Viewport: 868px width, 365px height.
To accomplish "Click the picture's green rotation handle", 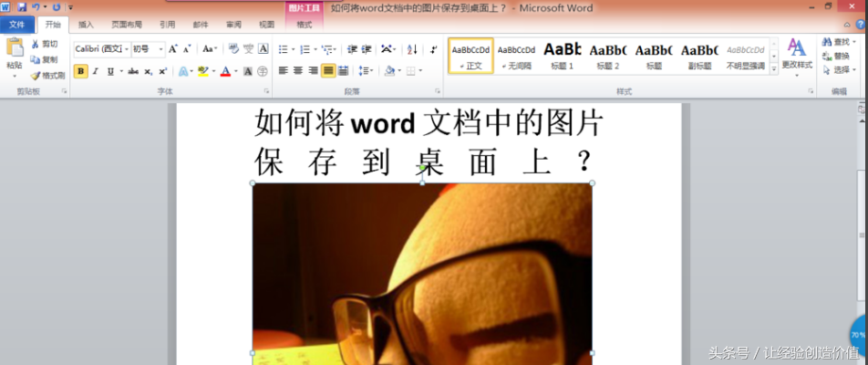I will [422, 167].
